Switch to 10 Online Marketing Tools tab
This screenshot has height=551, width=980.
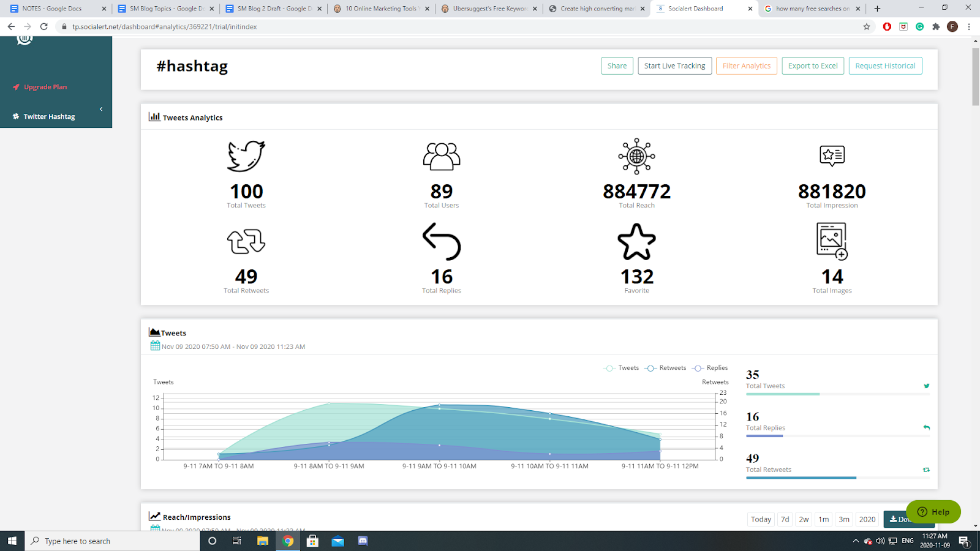pyautogui.click(x=381, y=9)
